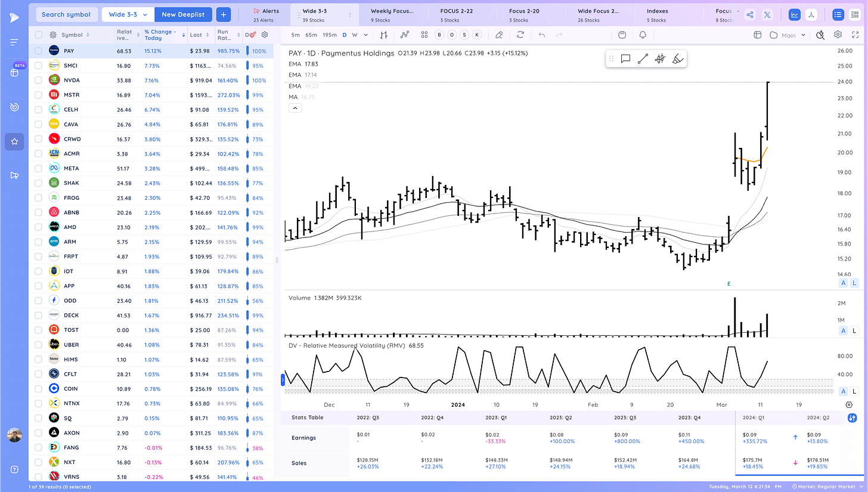Open the sidebar hamburger menu lines icon
This screenshot has width=868, height=492.
(x=14, y=42)
